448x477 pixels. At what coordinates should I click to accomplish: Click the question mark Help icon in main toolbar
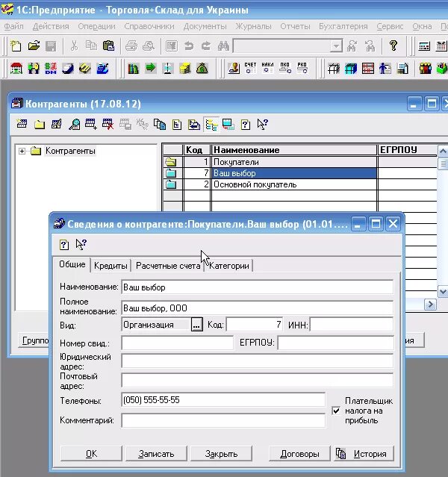393,46
